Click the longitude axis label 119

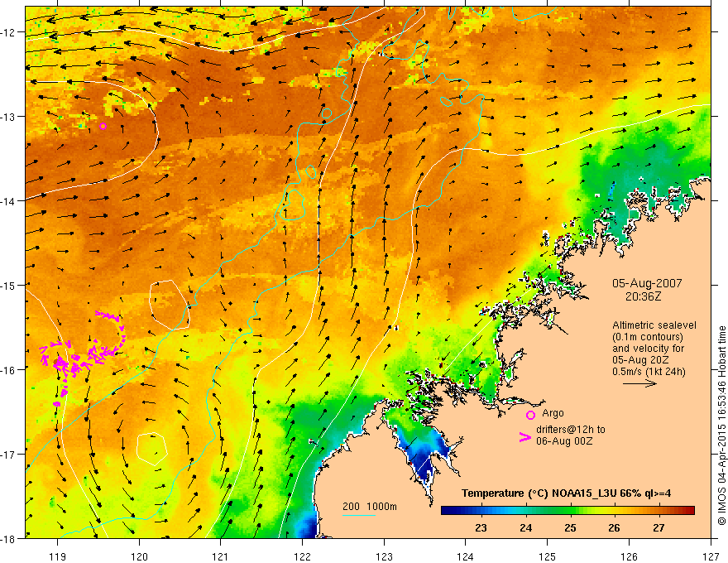tap(57, 556)
